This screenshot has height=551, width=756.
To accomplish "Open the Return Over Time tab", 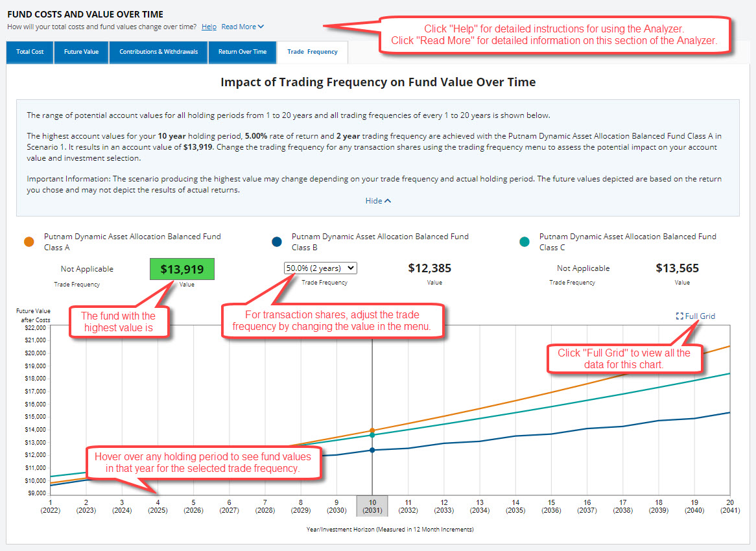I will pos(242,53).
